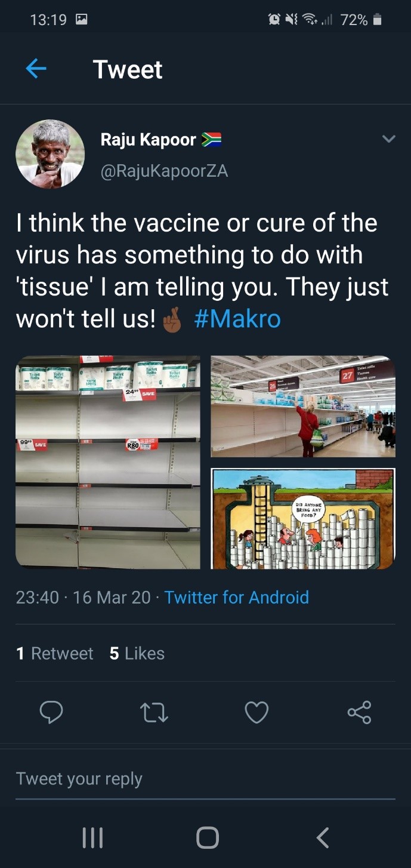The height and width of the screenshot is (868, 411).
Task: Tap Android back navigation chevron
Action: [322, 838]
